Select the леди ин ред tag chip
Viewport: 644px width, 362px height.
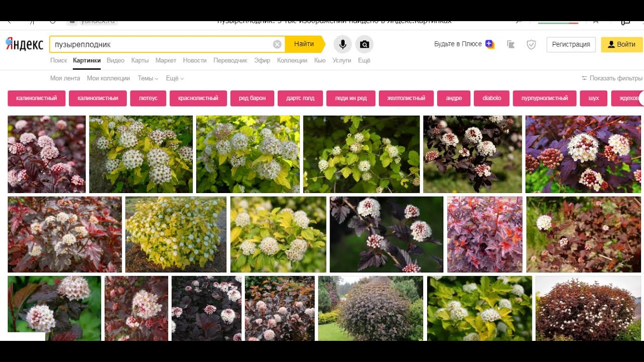351,98
